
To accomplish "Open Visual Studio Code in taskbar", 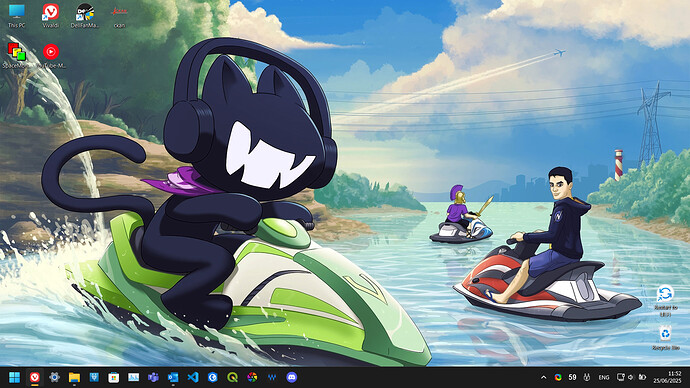I will 193,377.
